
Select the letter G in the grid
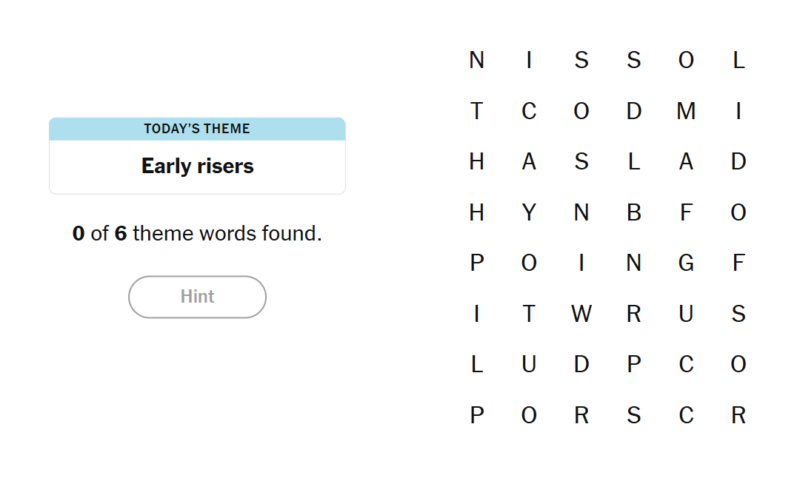point(686,264)
